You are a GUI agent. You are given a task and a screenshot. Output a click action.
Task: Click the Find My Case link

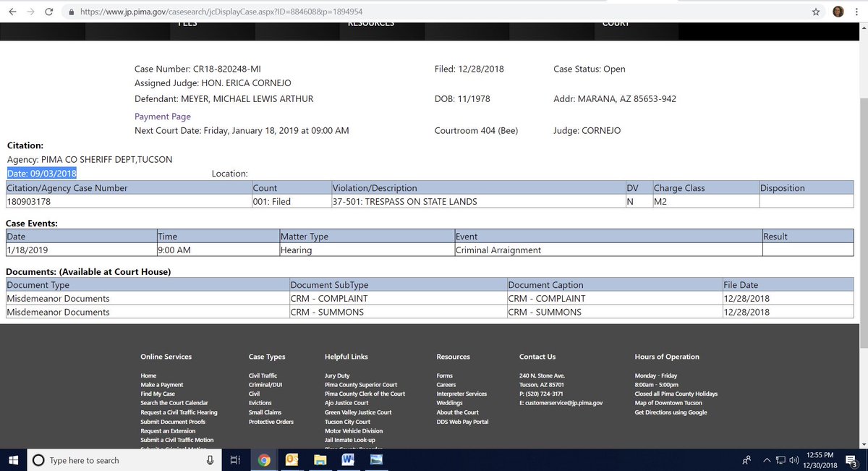pos(158,394)
